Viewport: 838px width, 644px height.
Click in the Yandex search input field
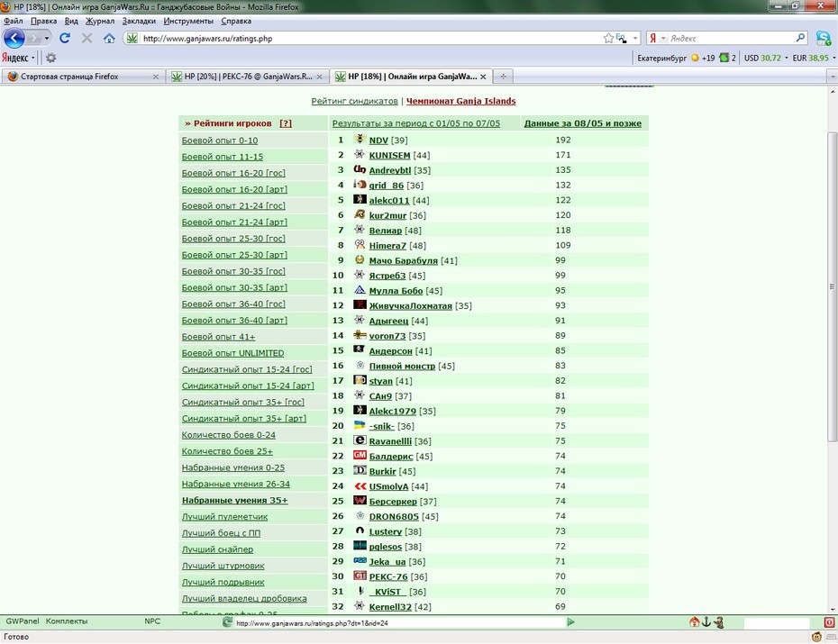point(731,38)
